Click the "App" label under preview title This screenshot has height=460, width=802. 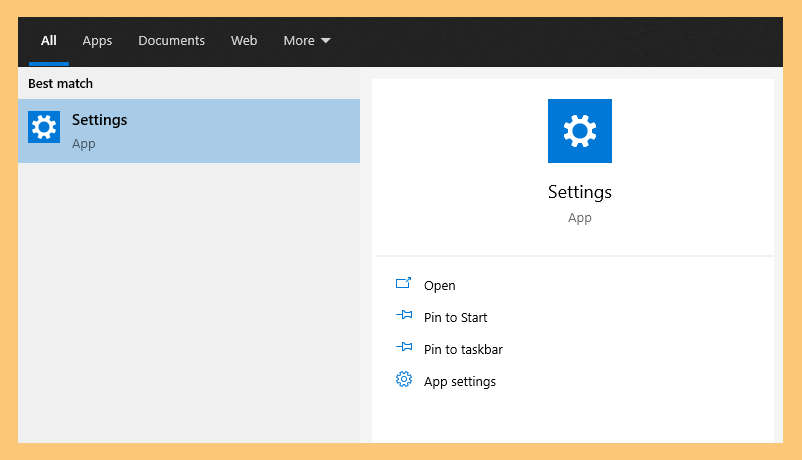tap(580, 218)
